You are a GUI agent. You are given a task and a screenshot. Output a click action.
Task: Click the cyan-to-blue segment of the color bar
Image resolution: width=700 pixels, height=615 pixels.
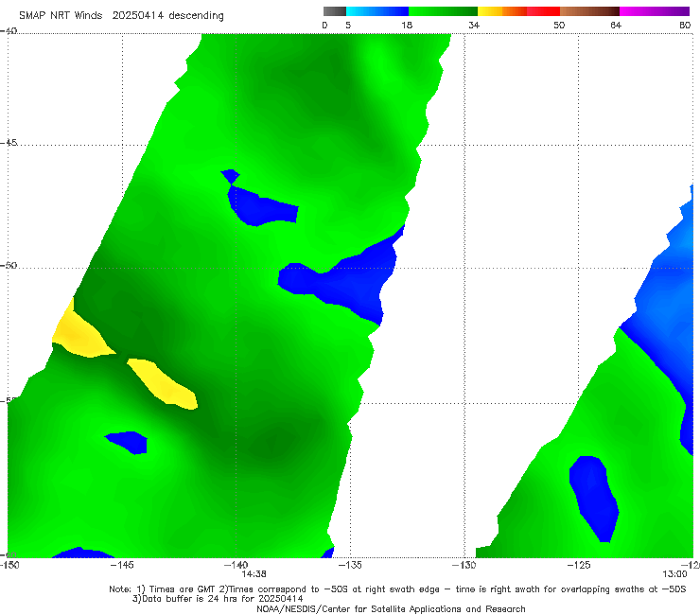(377, 11)
